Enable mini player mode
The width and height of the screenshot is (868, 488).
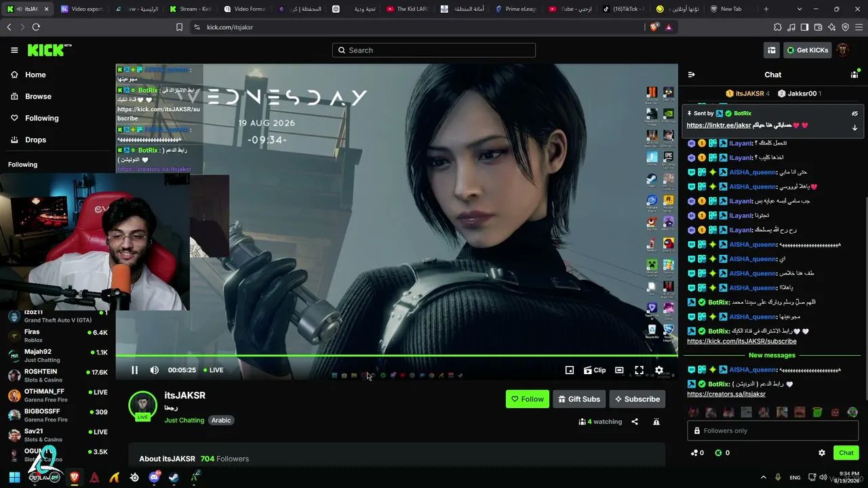tap(570, 370)
